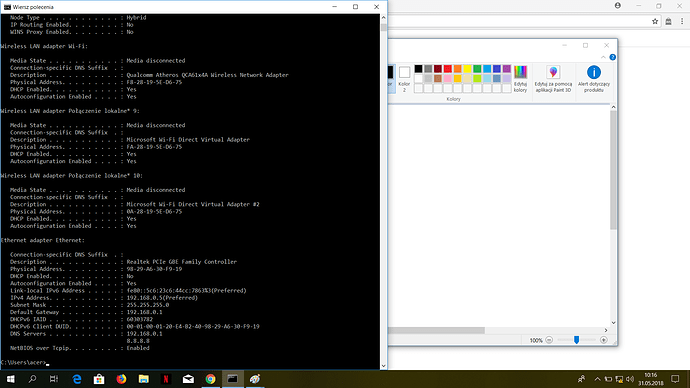Open the Command Prompt title bar system icon
The height and width of the screenshot is (388, 690).
[x=7, y=7]
